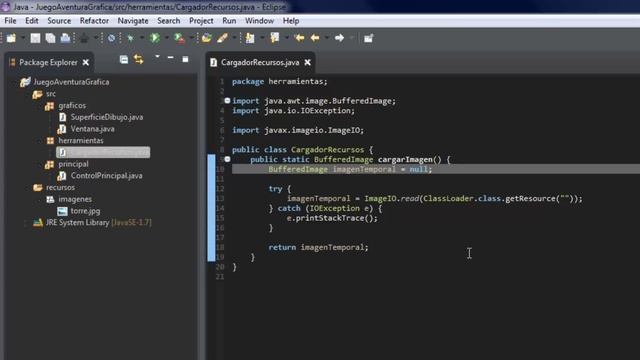This screenshot has height=360, width=640.
Task: Open the Refactor menu
Action: (94, 21)
